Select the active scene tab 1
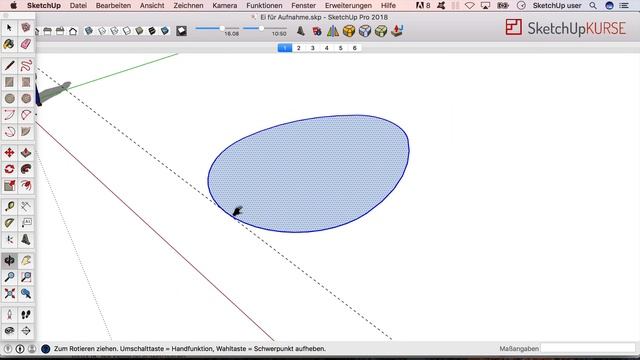The width and height of the screenshot is (640, 360). coord(285,48)
